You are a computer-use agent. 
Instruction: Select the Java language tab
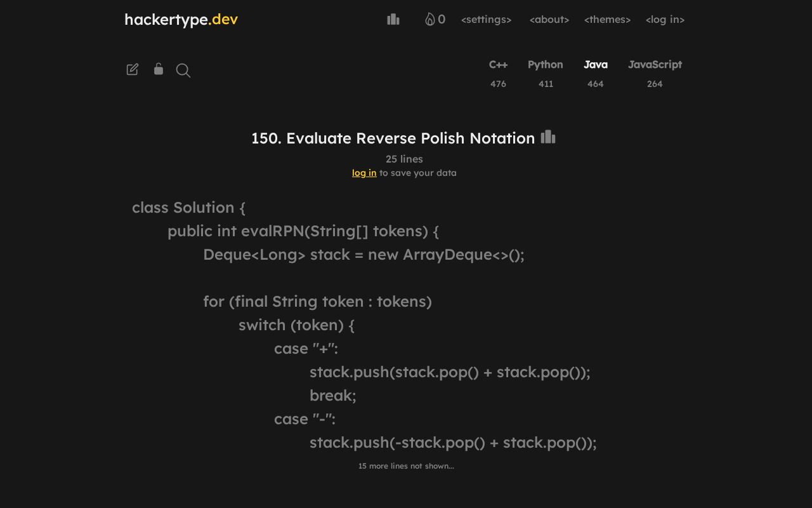point(596,65)
